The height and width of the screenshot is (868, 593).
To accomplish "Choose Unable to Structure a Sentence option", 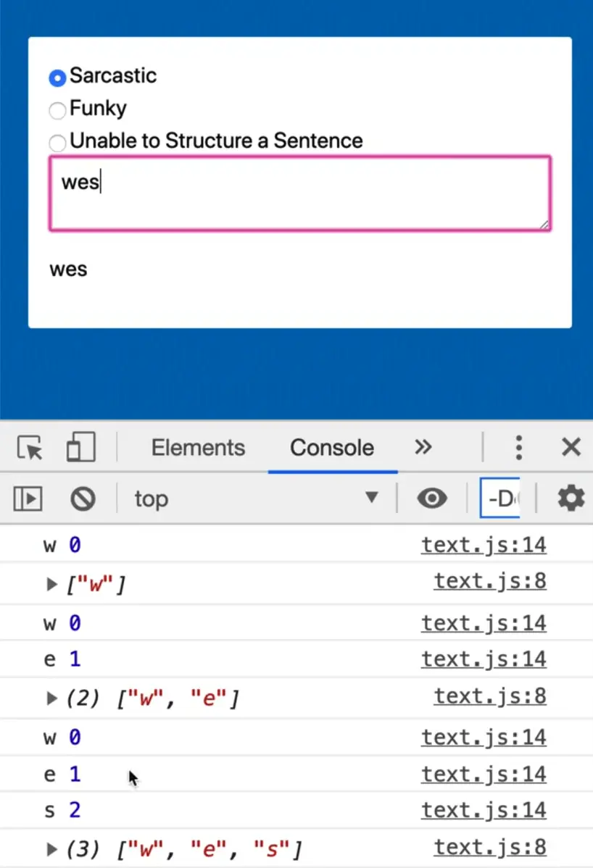I will point(57,142).
